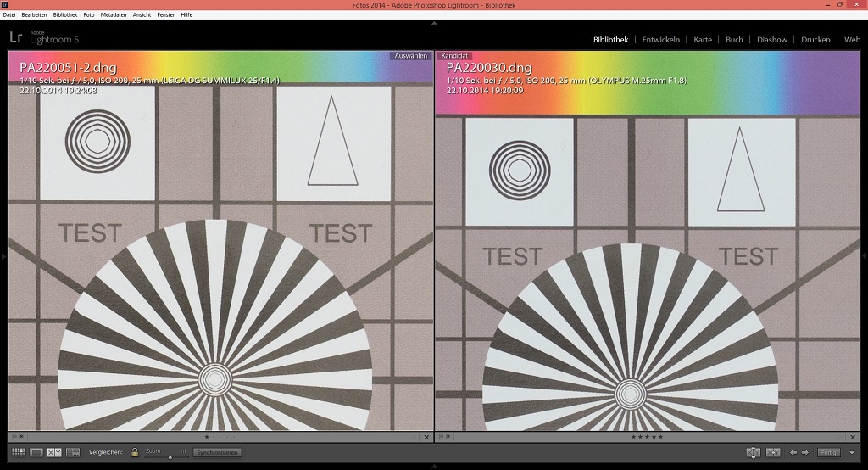Toggle the zoom link lock
Viewport: 868px width, 470px height.
[x=135, y=452]
